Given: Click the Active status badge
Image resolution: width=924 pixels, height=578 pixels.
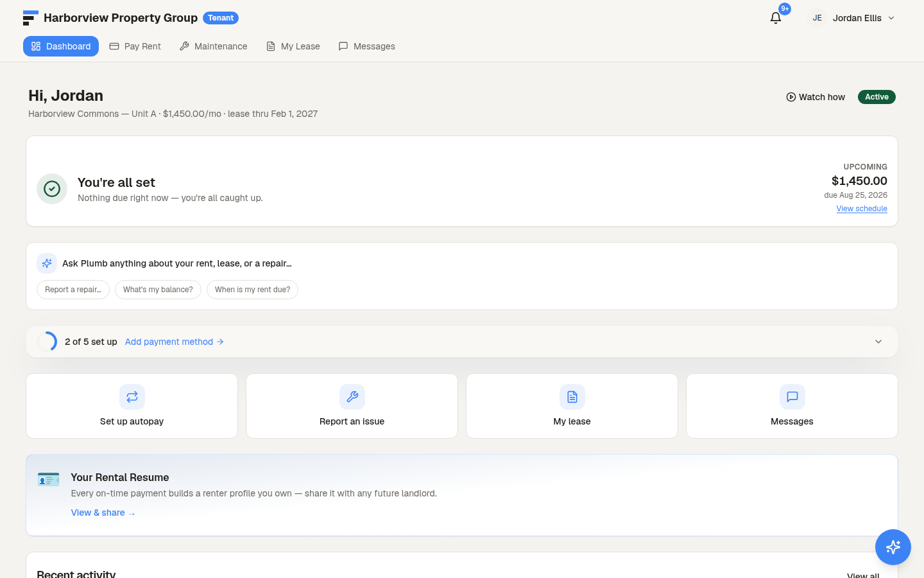Looking at the screenshot, I should 877,97.
